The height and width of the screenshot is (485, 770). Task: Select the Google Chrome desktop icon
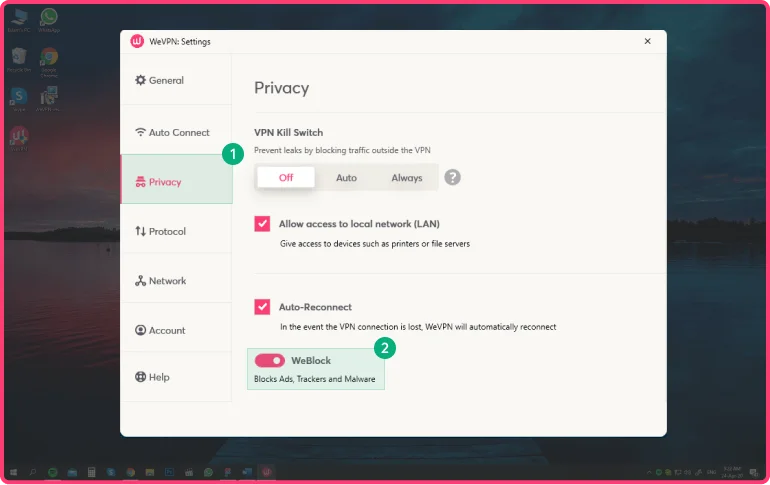coord(48,58)
